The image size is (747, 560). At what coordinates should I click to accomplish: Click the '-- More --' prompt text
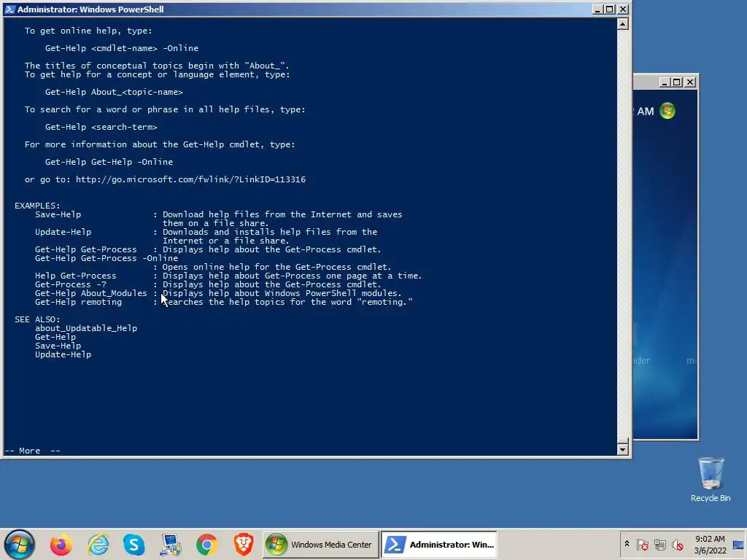pyautogui.click(x=32, y=451)
